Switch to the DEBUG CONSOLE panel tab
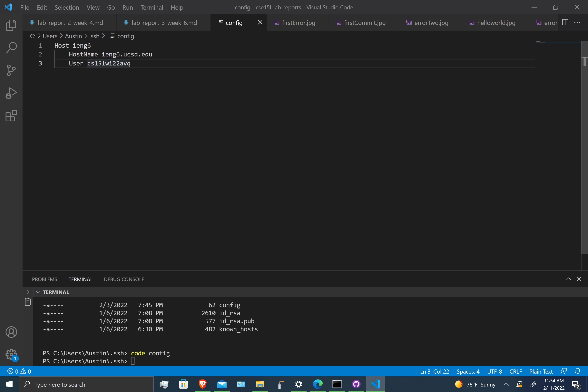The image size is (588, 392). coord(124,279)
